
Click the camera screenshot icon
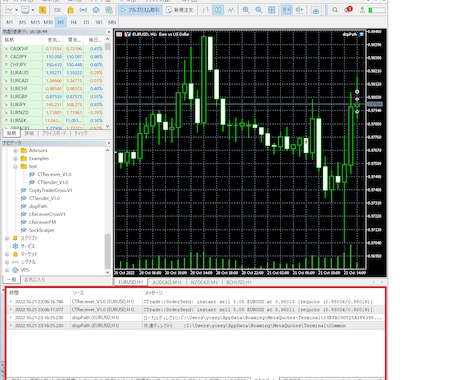click(x=315, y=10)
